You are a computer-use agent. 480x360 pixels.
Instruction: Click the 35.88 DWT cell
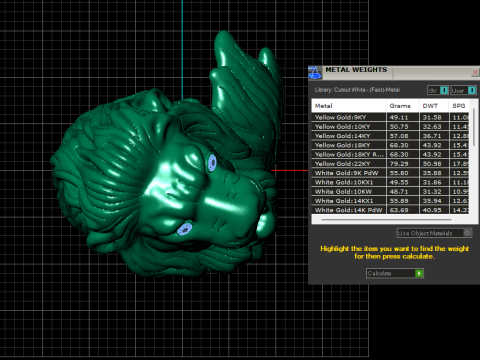point(434,173)
